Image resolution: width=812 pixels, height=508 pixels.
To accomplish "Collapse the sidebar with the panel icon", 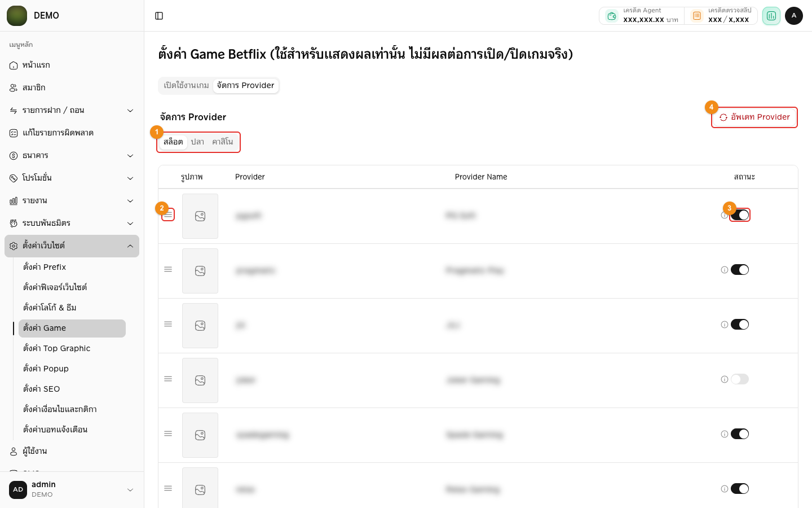I will click(x=159, y=16).
